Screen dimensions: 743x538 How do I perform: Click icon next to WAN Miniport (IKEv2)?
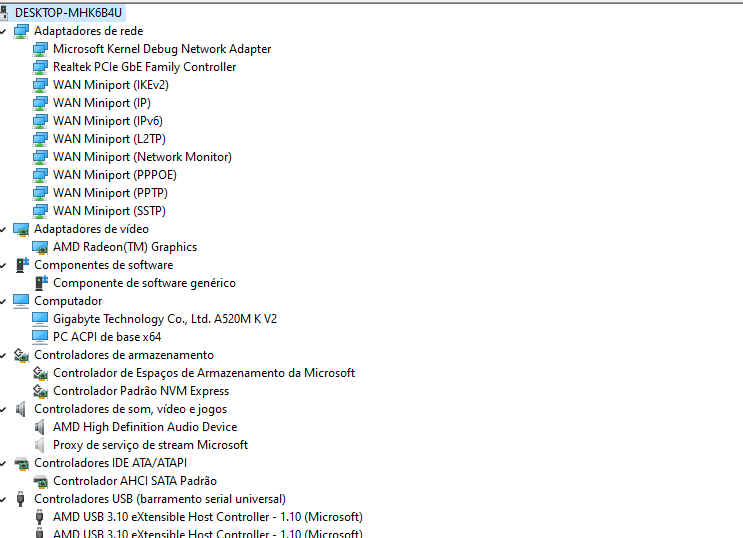point(40,85)
